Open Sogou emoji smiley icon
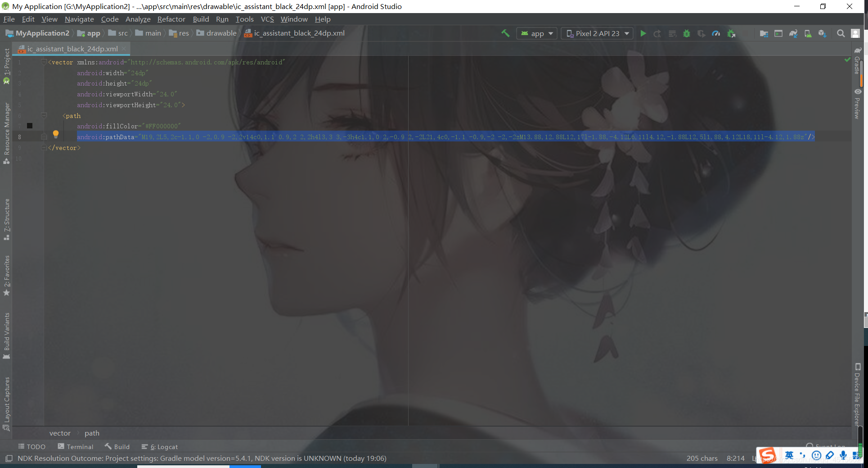868x468 pixels. pos(816,455)
